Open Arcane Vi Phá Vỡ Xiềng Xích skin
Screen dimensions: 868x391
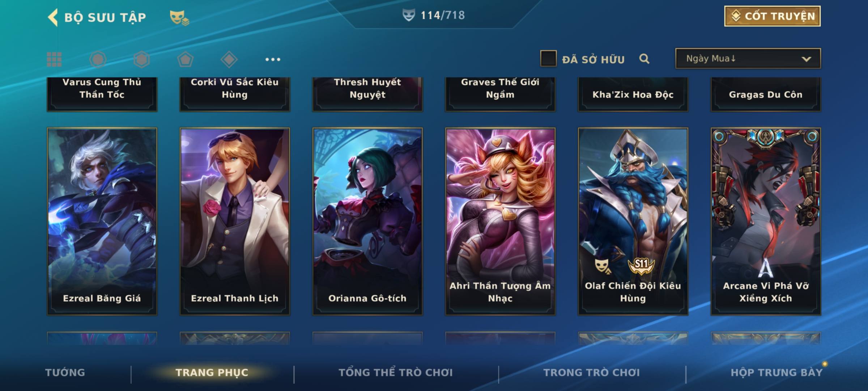click(x=766, y=221)
